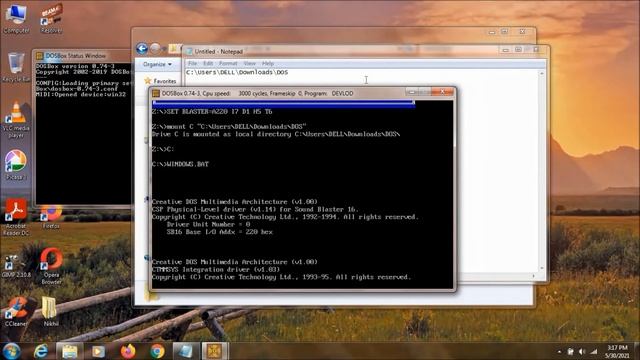Click the volume icon in system tray
Image resolution: width=640 pixels, height=360 pixels.
tap(582, 351)
